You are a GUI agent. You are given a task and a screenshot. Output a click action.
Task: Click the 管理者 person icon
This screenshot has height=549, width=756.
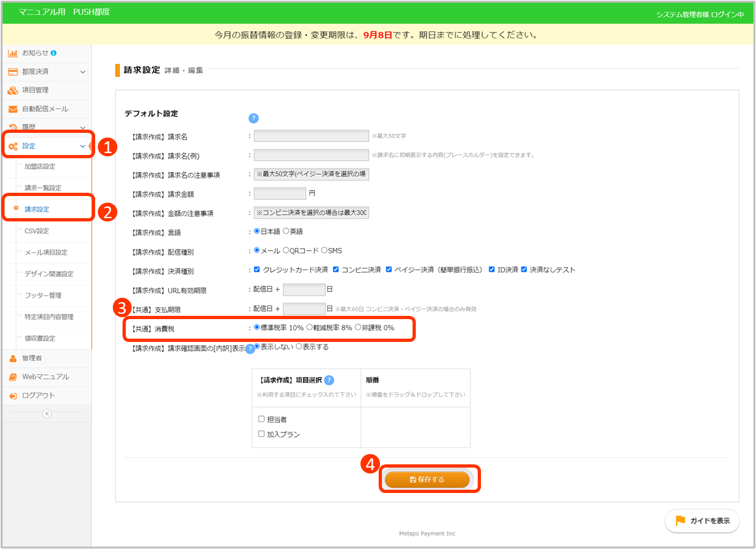pos(12,358)
